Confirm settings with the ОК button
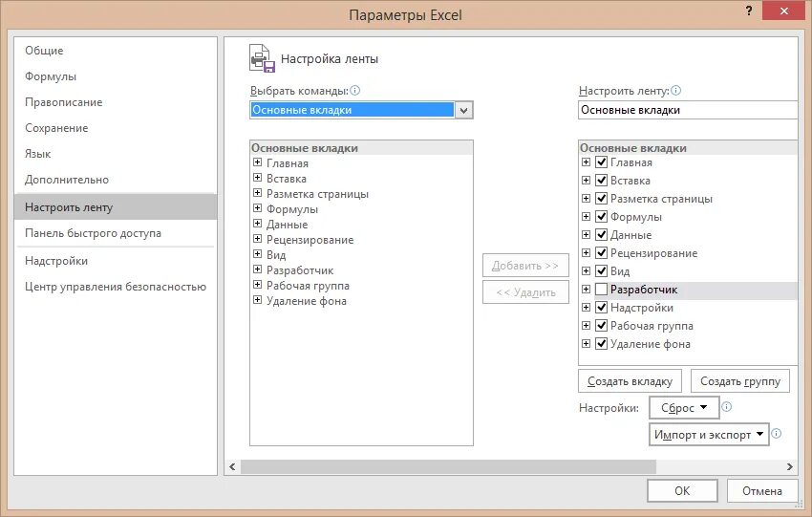The width and height of the screenshot is (812, 517). (x=682, y=490)
